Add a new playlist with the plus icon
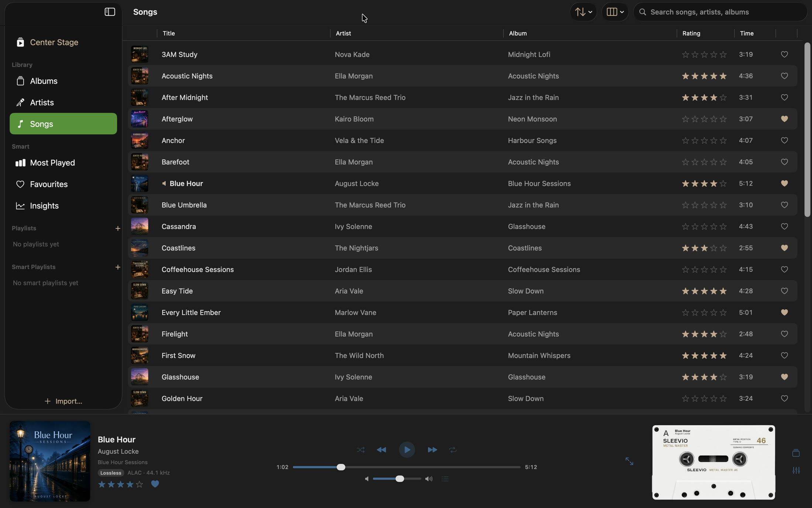The height and width of the screenshot is (508, 812). click(x=118, y=229)
